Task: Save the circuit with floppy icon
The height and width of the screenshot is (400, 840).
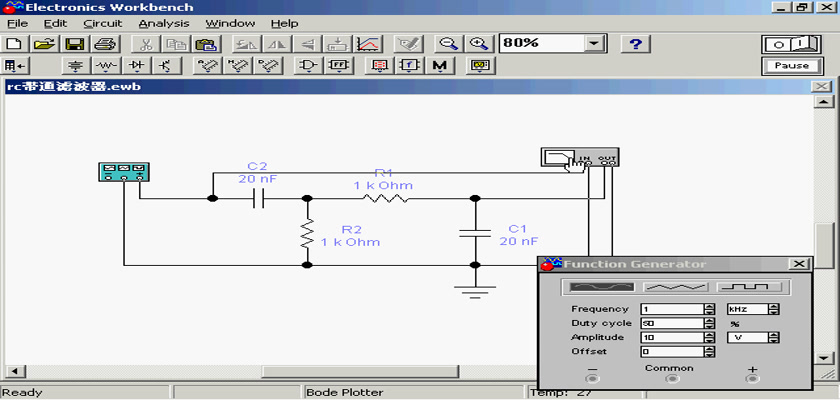Action: (74, 44)
